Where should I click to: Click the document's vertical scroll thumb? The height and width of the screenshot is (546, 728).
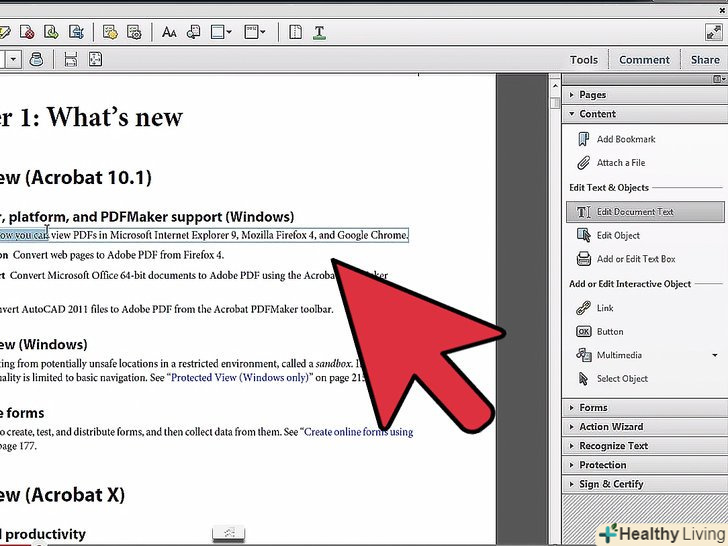click(555, 103)
